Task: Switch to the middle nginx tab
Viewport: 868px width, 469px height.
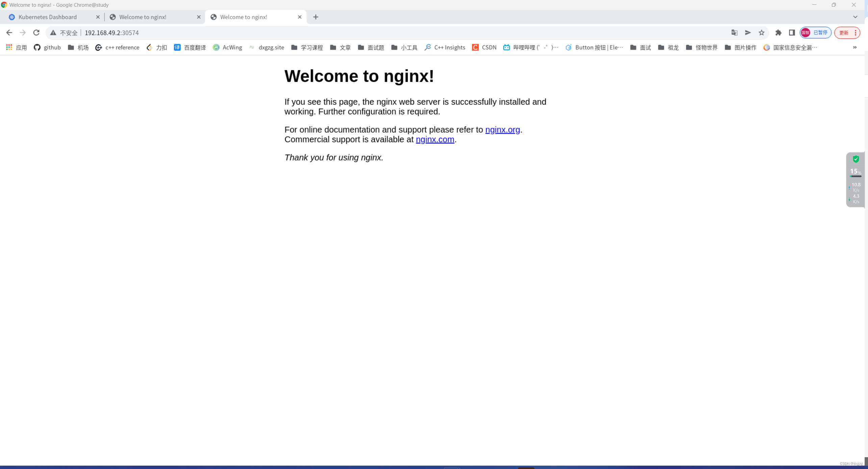Action: click(x=143, y=17)
